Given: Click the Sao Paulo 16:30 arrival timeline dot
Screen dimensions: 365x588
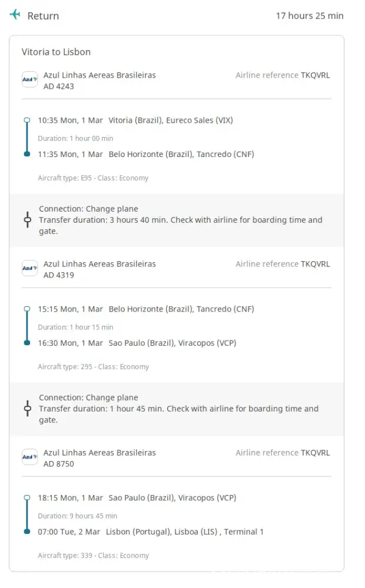Looking at the screenshot, I should click(27, 343).
